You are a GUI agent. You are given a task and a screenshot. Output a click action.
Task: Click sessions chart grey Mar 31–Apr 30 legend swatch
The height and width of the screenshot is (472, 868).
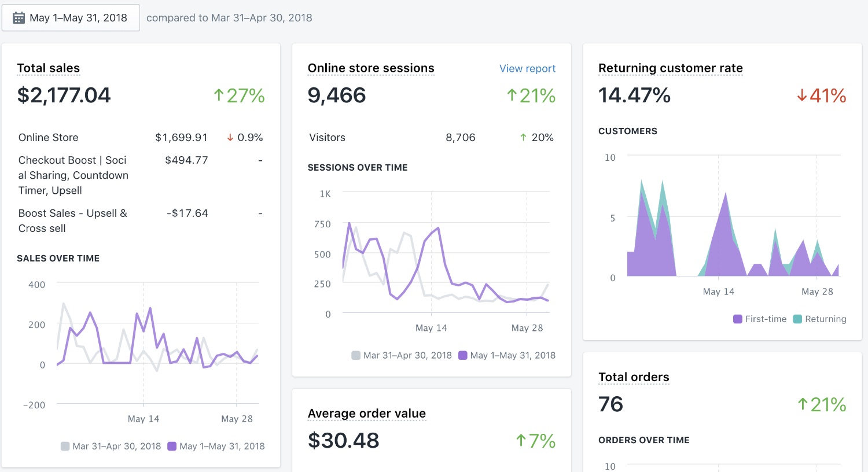[356, 355]
